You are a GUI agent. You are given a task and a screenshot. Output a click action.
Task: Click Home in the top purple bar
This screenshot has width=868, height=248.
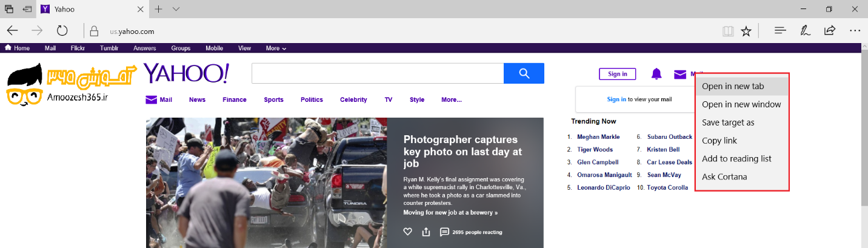coord(17,48)
